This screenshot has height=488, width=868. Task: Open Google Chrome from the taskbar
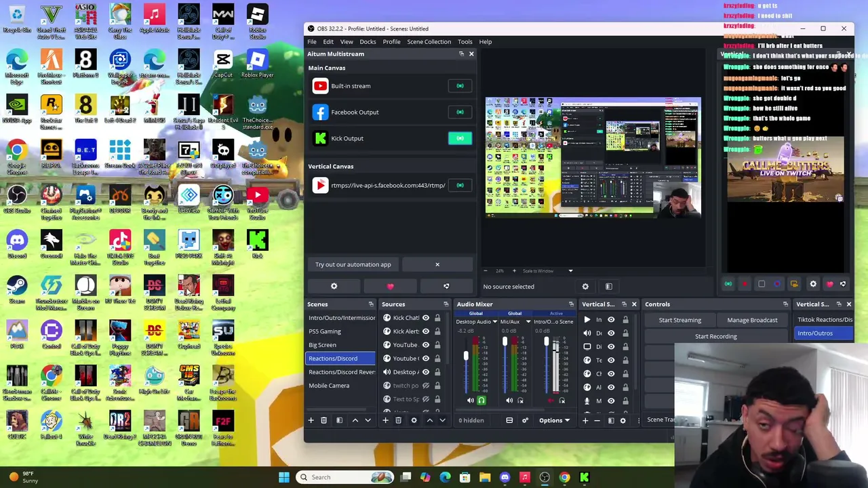click(x=564, y=477)
